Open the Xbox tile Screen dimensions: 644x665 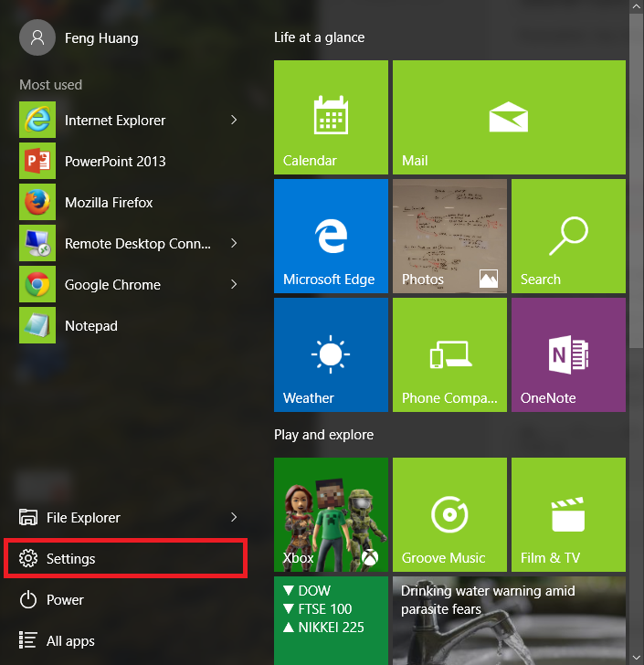tap(331, 514)
